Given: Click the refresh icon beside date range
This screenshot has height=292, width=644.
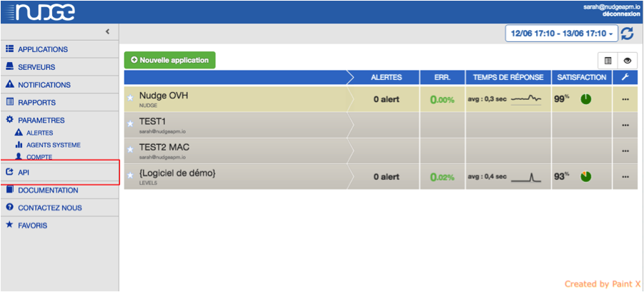Looking at the screenshot, I should [x=627, y=34].
